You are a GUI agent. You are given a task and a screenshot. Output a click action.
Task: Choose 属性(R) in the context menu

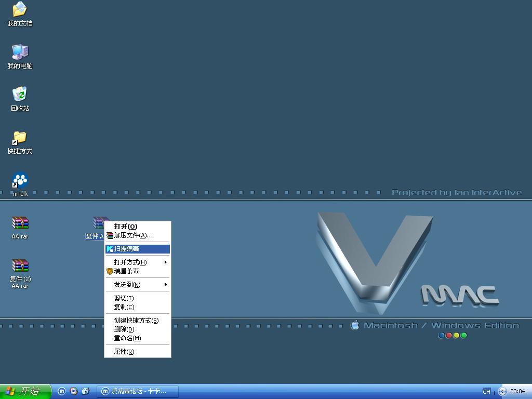[x=137, y=352]
